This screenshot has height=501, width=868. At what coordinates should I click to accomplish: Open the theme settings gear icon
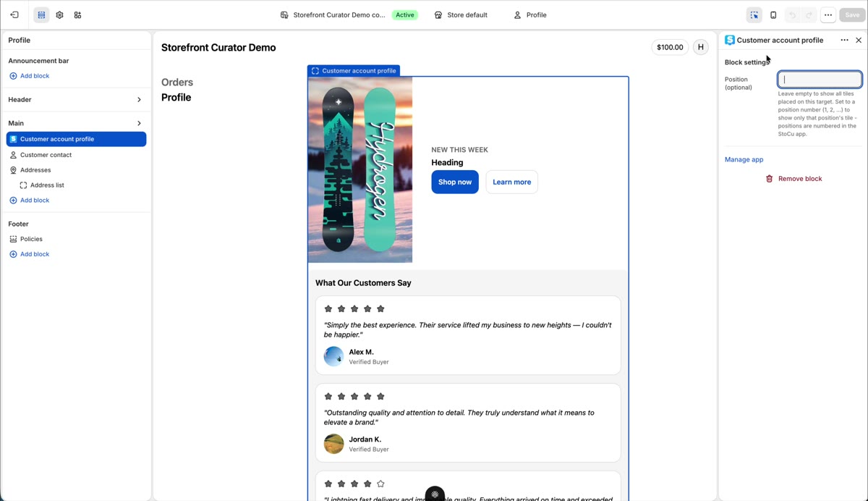tap(59, 14)
